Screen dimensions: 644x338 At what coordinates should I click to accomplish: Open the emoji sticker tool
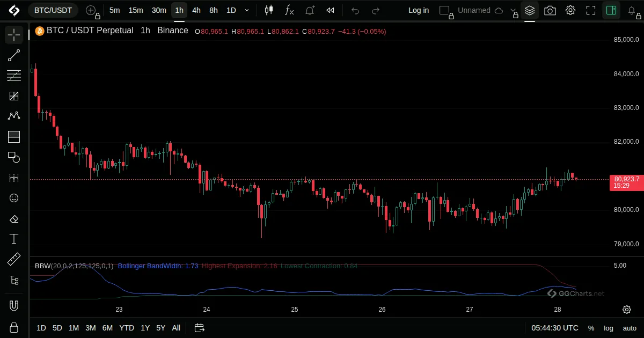click(14, 198)
